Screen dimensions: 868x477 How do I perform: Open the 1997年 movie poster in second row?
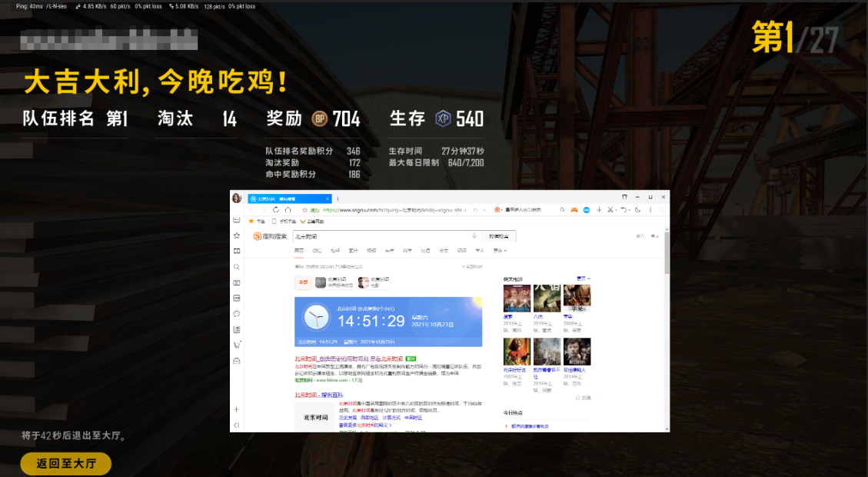point(517,352)
